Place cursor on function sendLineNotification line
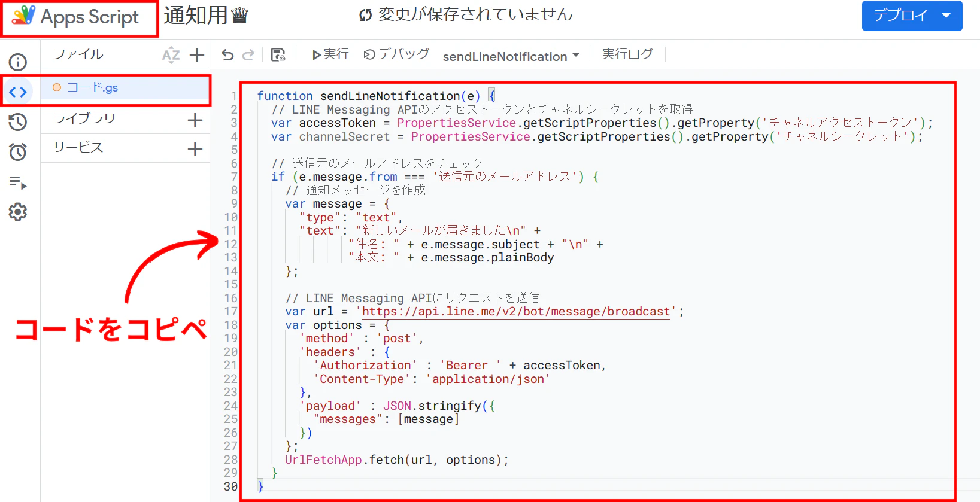 pyautogui.click(x=377, y=96)
